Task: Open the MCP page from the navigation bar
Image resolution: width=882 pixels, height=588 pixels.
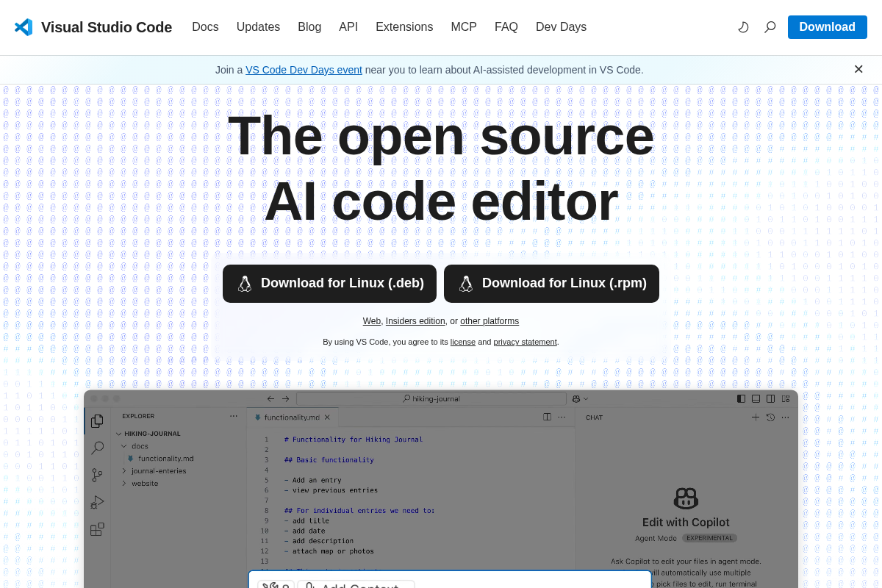Action: (464, 27)
